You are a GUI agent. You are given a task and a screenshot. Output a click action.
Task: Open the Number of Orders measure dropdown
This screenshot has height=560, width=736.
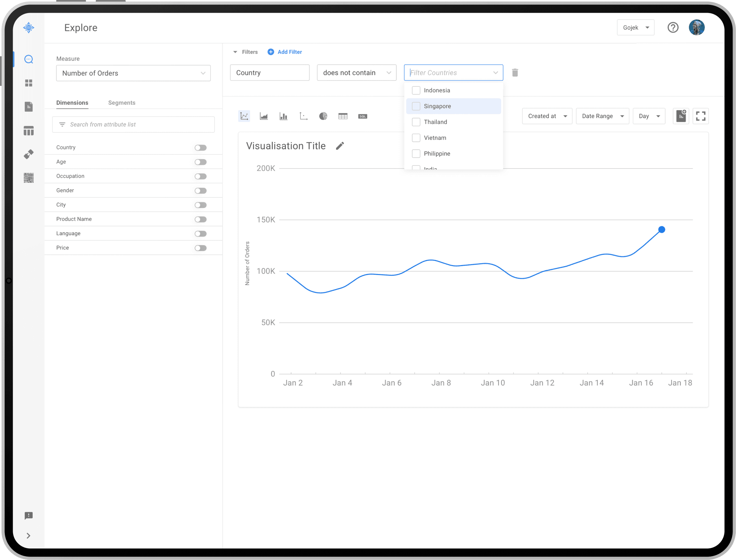(133, 73)
